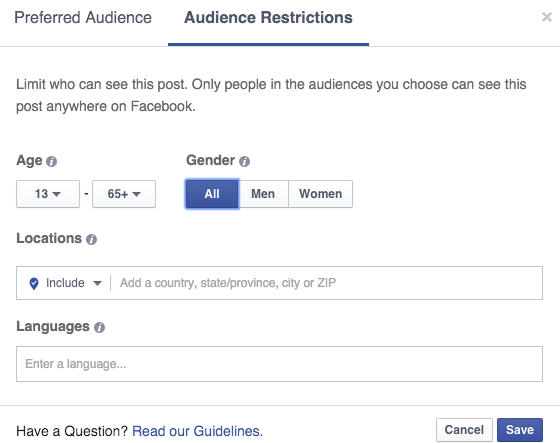Switch to Preferred Audience tab

83,18
